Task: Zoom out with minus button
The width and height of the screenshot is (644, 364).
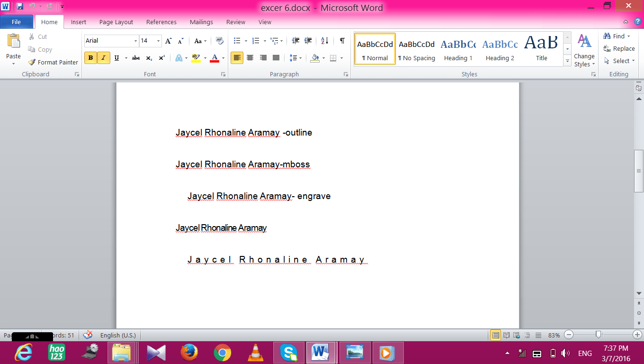Action: (x=569, y=335)
